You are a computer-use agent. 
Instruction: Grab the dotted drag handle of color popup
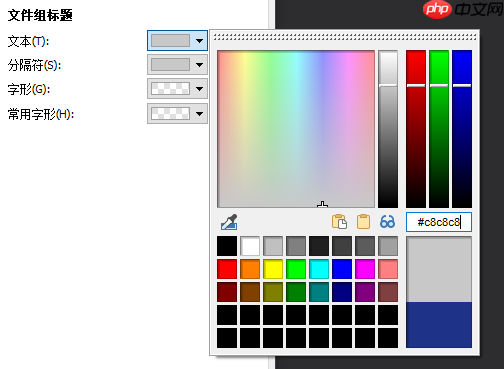pyautogui.click(x=345, y=37)
